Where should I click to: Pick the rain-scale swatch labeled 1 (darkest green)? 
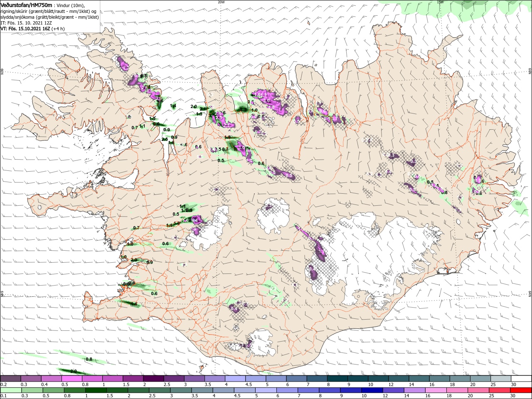[96, 390]
